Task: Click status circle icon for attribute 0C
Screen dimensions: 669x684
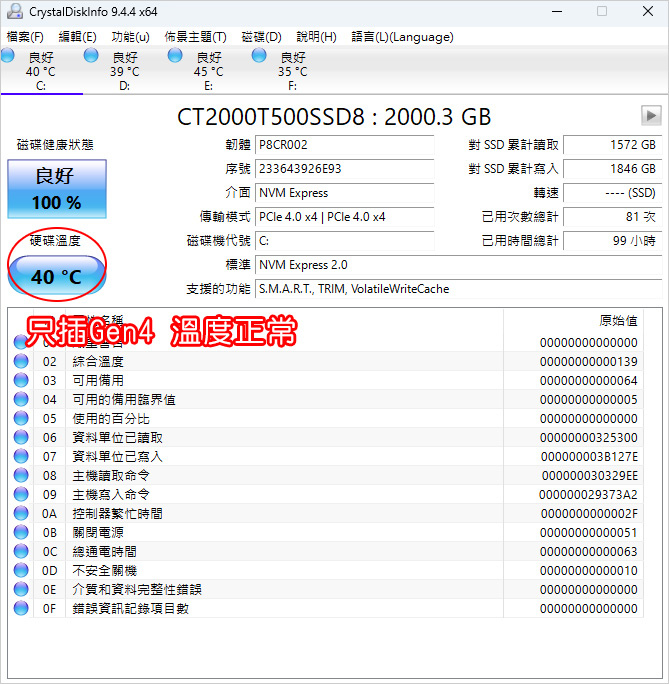Action: pos(21,551)
